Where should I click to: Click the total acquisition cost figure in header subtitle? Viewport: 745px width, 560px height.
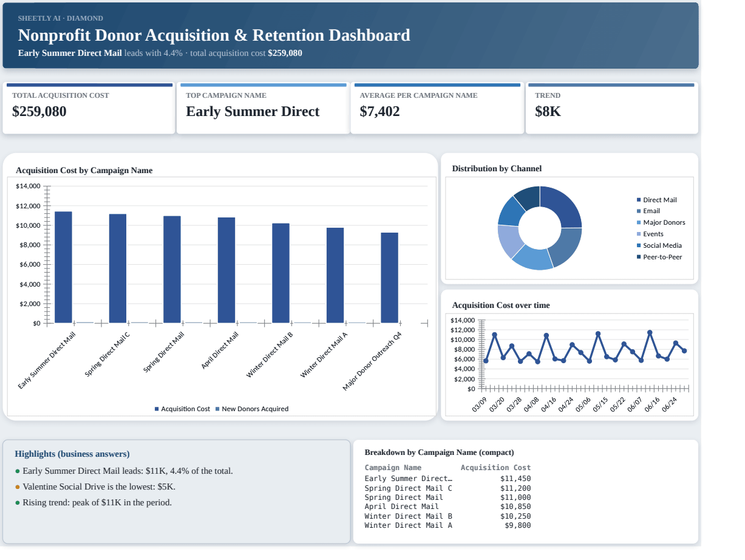[x=285, y=53]
